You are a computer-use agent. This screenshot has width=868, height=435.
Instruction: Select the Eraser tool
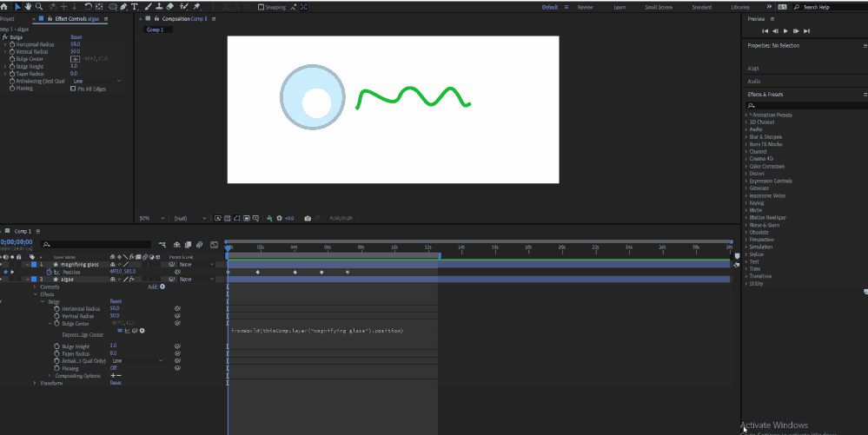coord(170,7)
